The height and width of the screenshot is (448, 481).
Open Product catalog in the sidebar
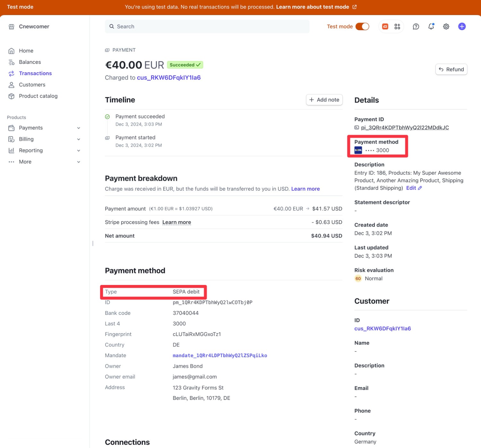pyautogui.click(x=38, y=96)
